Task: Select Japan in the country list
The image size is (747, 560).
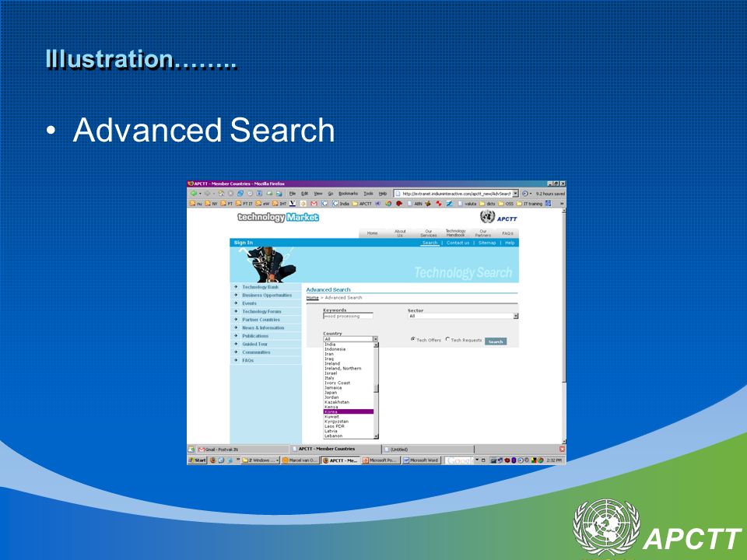Action: pos(349,392)
